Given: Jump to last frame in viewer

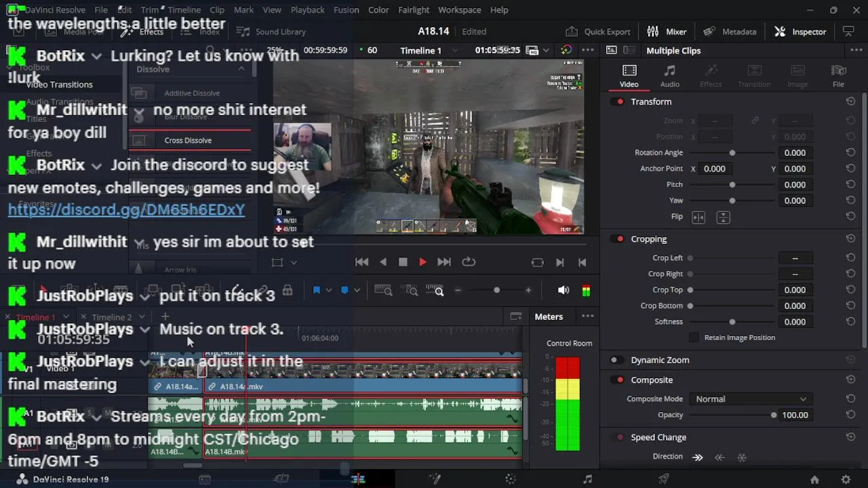Looking at the screenshot, I should tap(444, 262).
